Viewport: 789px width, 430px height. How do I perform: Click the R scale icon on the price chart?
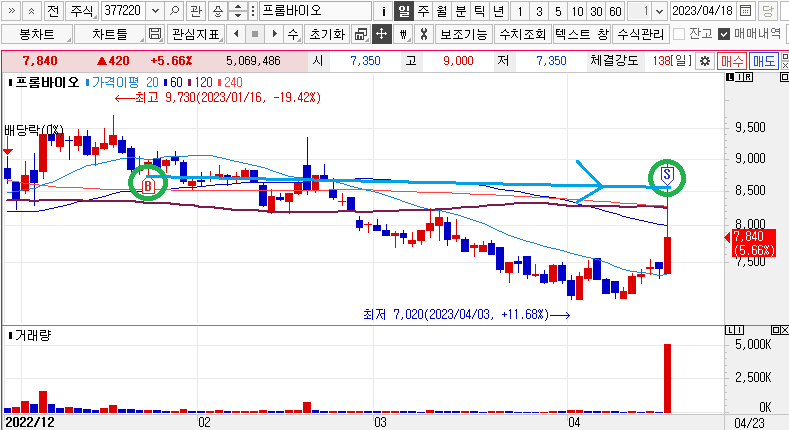(x=748, y=77)
